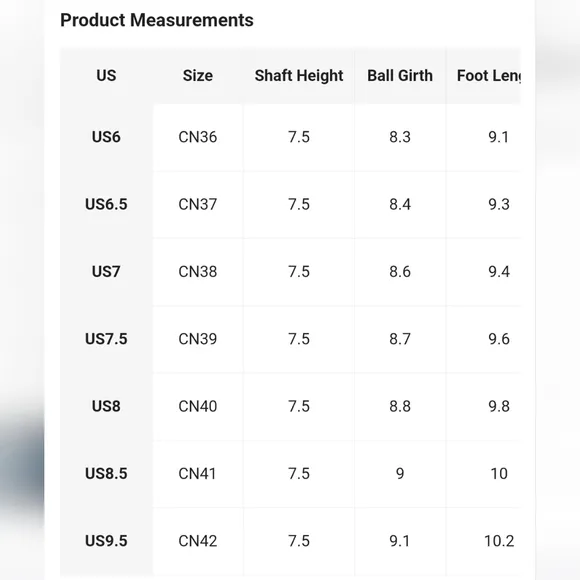Select the US8.5 row label

pyautogui.click(x=106, y=473)
